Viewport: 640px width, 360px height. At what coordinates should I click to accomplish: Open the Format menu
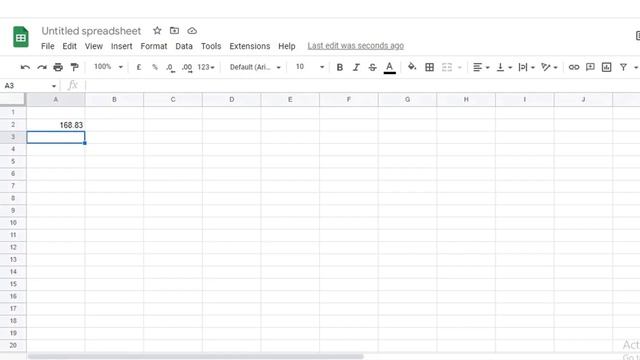154,46
